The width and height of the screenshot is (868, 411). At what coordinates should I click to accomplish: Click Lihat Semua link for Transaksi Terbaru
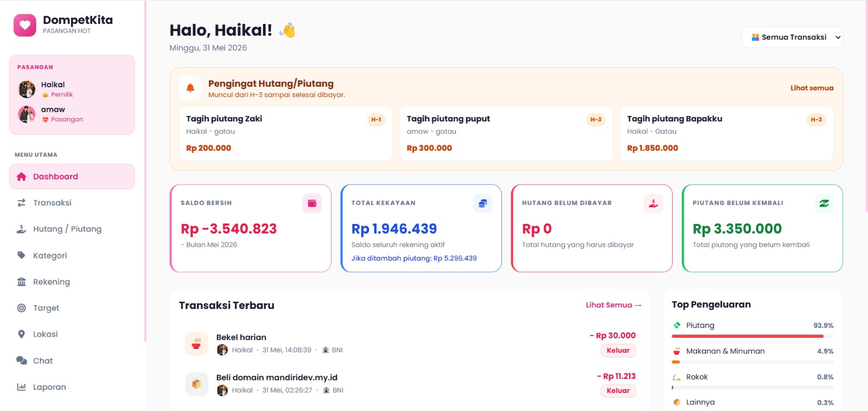(x=614, y=305)
